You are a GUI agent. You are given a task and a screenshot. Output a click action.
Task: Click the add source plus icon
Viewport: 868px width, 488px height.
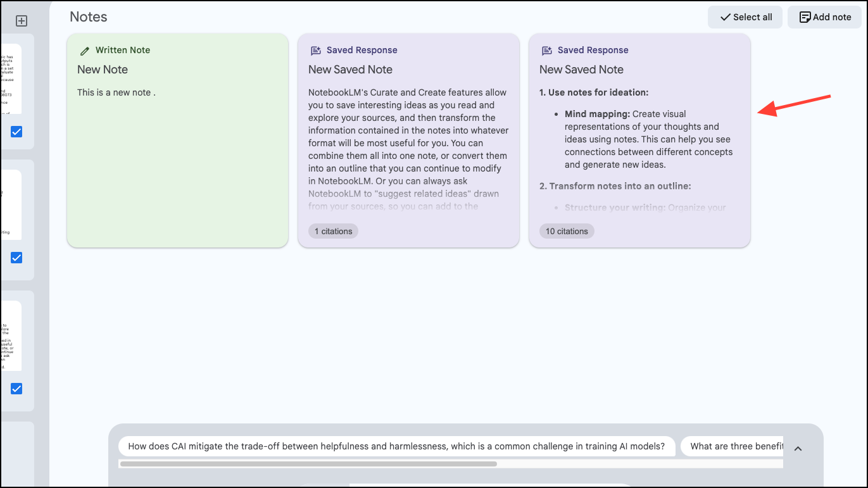21,21
